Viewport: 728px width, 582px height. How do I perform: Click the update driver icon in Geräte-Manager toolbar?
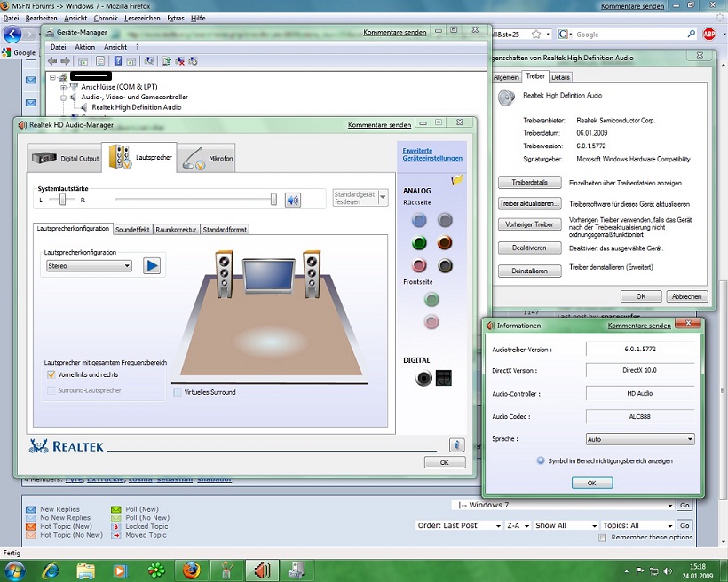[167, 61]
